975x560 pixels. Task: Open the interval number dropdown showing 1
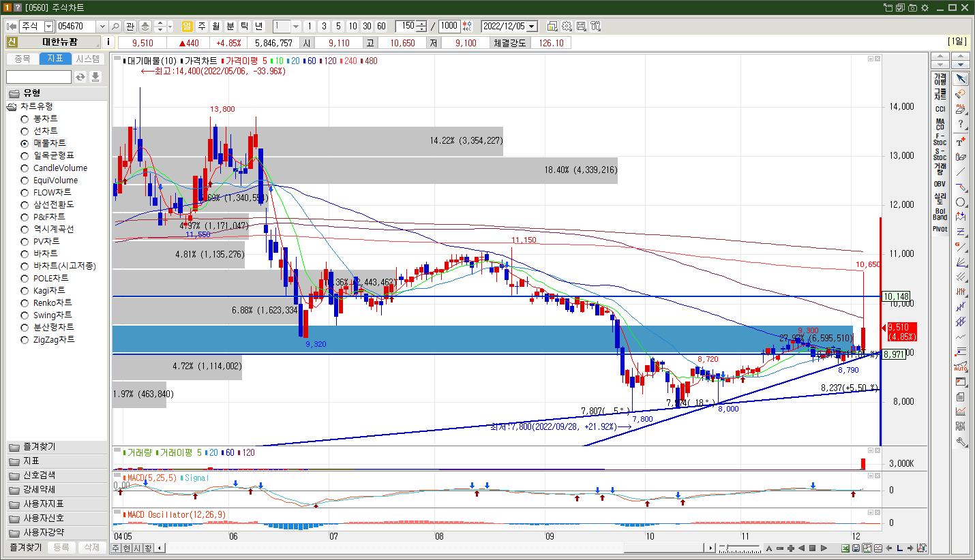pyautogui.click(x=296, y=27)
